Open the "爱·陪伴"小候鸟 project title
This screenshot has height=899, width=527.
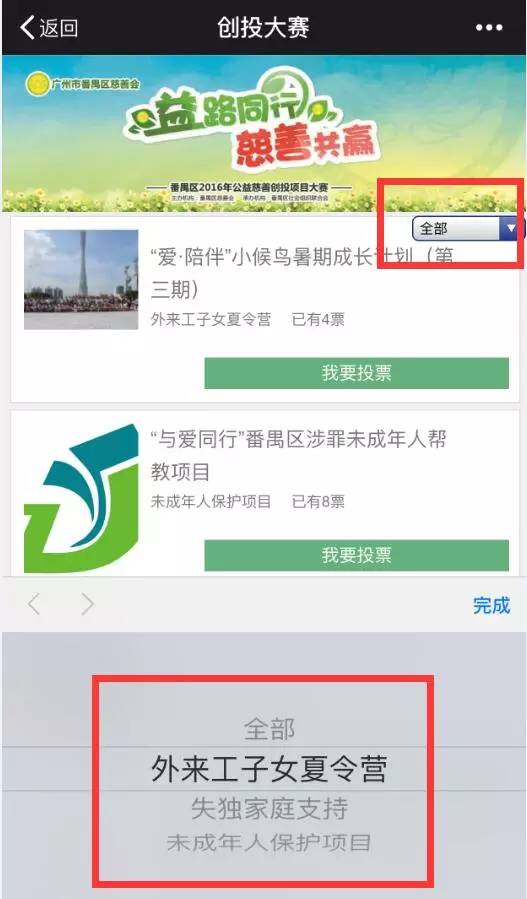point(302,273)
